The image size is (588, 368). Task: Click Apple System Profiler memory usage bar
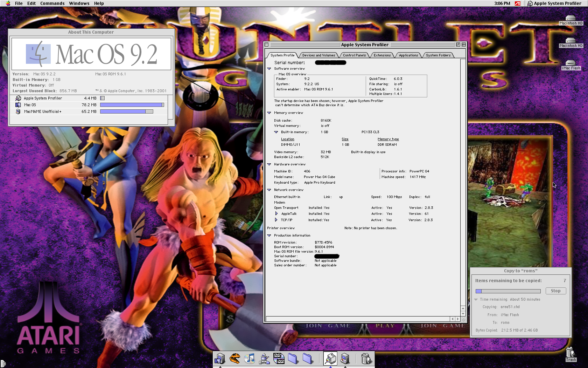[102, 98]
